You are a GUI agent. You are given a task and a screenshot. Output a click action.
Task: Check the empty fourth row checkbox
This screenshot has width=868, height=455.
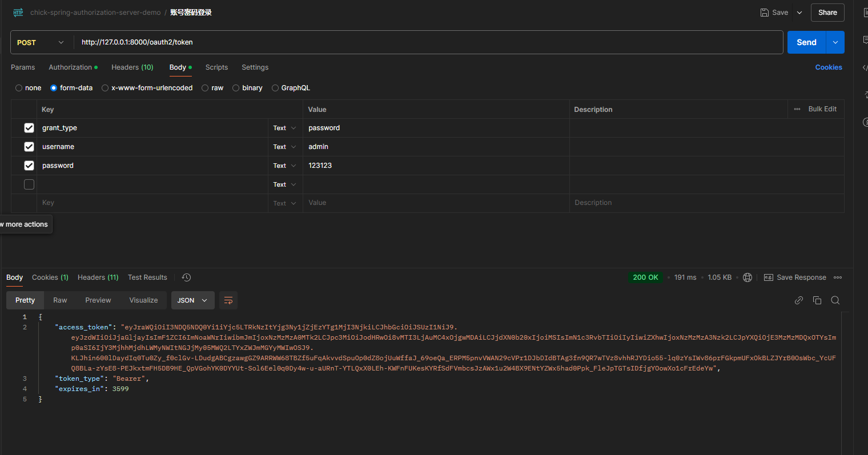tap(29, 184)
